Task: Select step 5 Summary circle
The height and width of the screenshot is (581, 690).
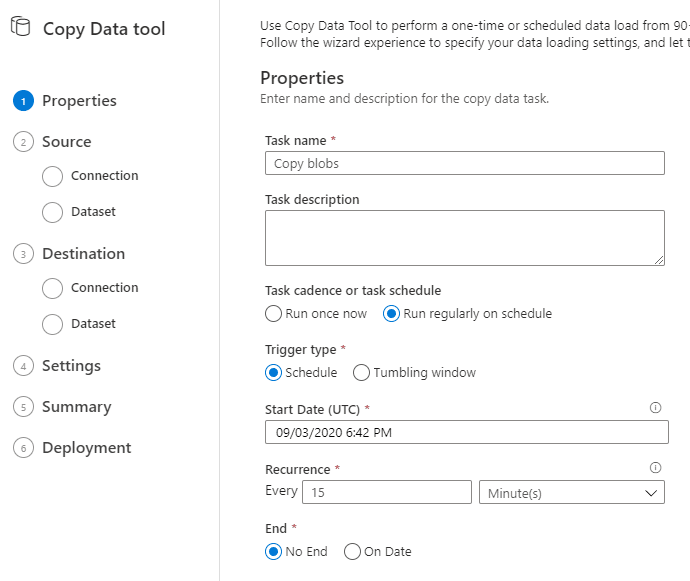Action: [23, 407]
